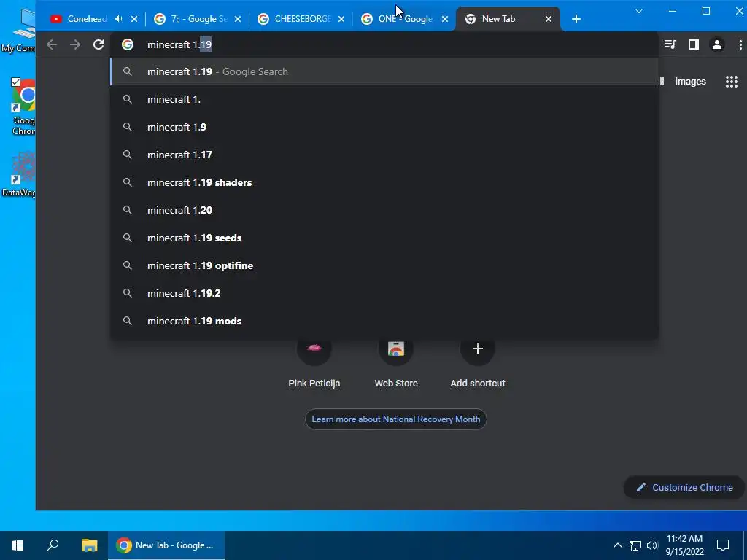
Task: Mute the Conehead tab audio icon
Action: 119,18
